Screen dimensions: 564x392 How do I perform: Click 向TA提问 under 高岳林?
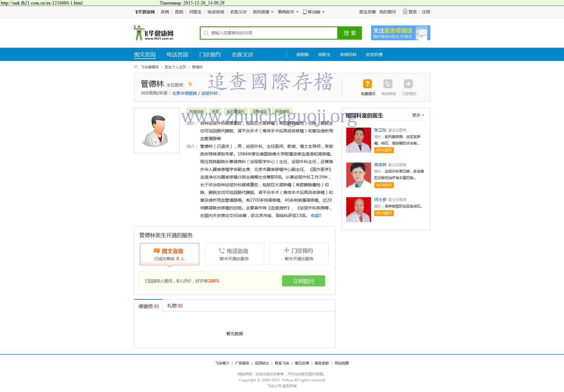(x=384, y=185)
